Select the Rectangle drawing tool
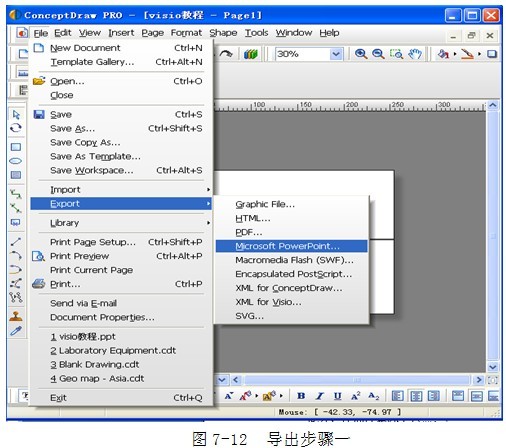This screenshot has height=448, width=506. tap(16, 147)
